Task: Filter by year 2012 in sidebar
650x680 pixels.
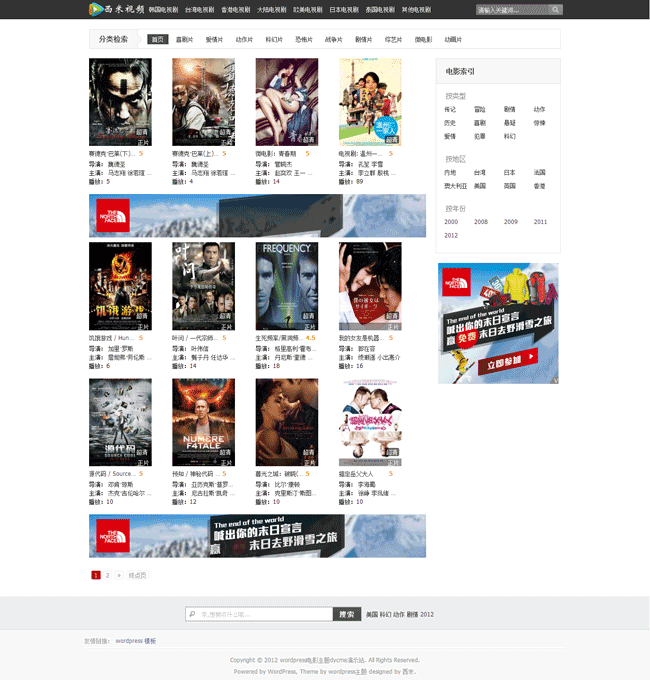Action: (x=451, y=235)
